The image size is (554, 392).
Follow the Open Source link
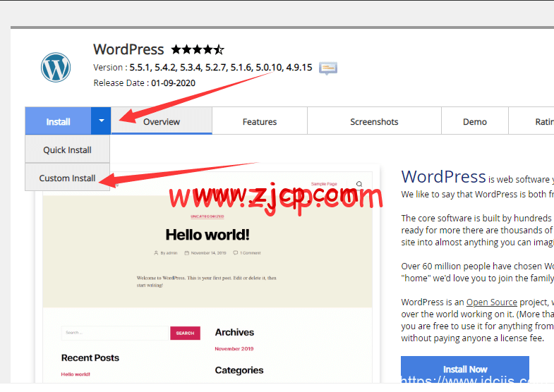[491, 302]
